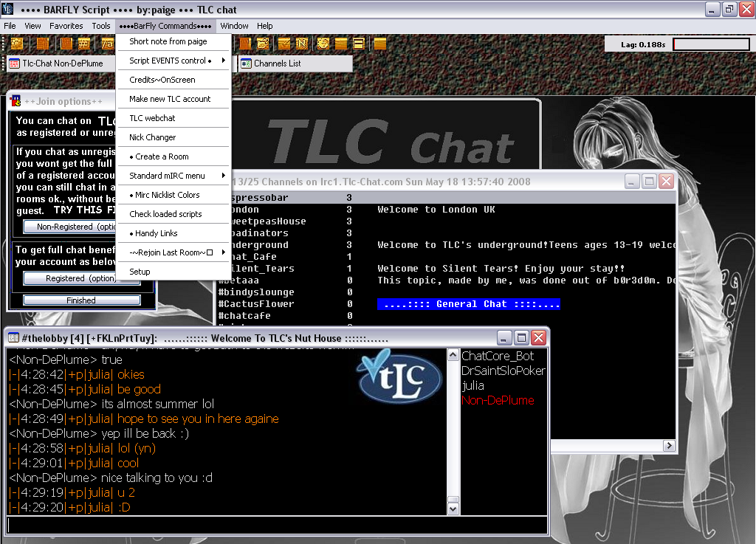Open the Favorites menu
The image size is (756, 544).
(66, 26)
